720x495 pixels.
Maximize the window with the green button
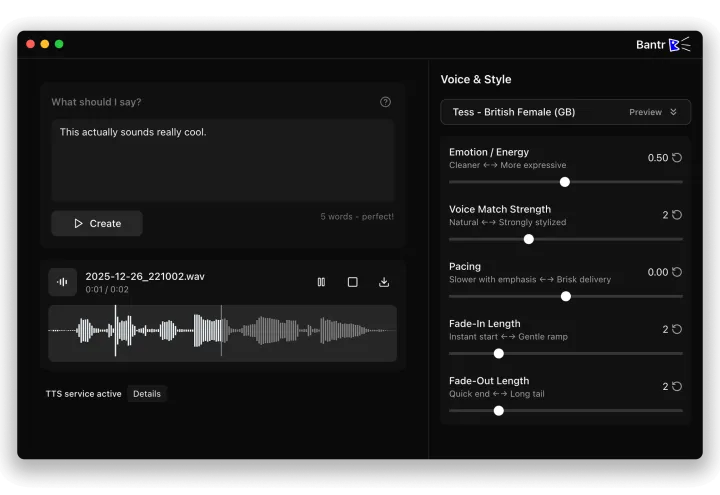tap(59, 44)
